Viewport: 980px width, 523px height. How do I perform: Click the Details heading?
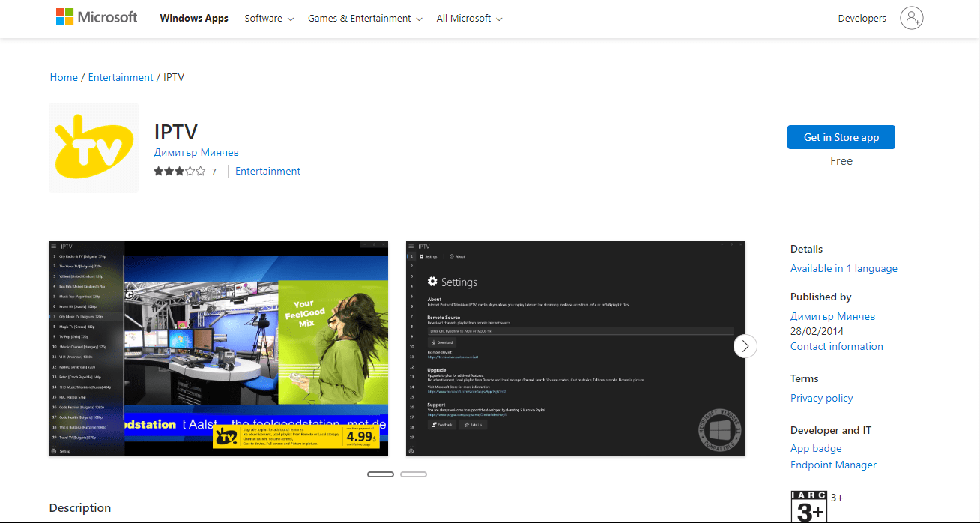(806, 249)
